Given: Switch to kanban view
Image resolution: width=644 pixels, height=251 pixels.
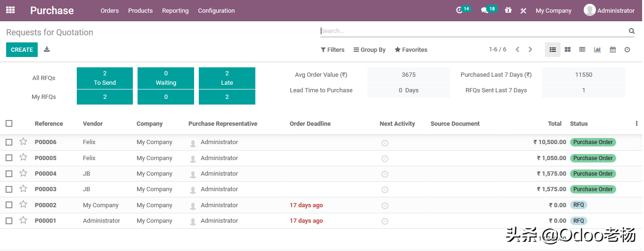Looking at the screenshot, I should (x=568, y=49).
